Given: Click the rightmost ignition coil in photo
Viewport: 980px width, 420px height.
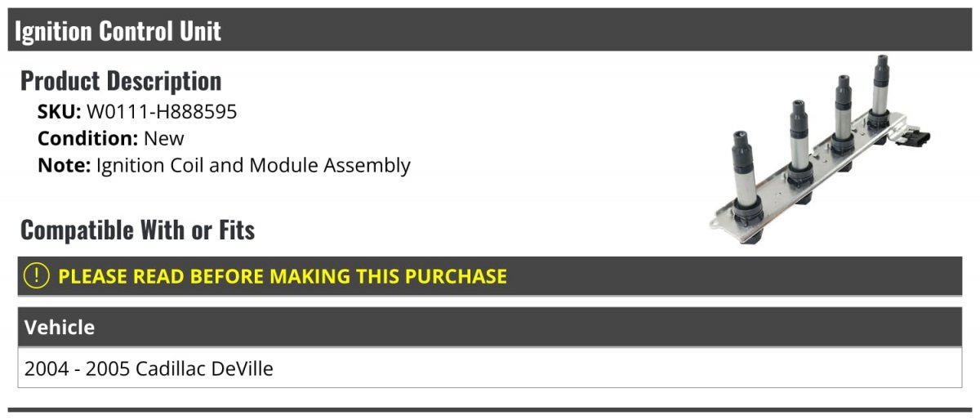Looking at the screenshot, I should click(880, 90).
